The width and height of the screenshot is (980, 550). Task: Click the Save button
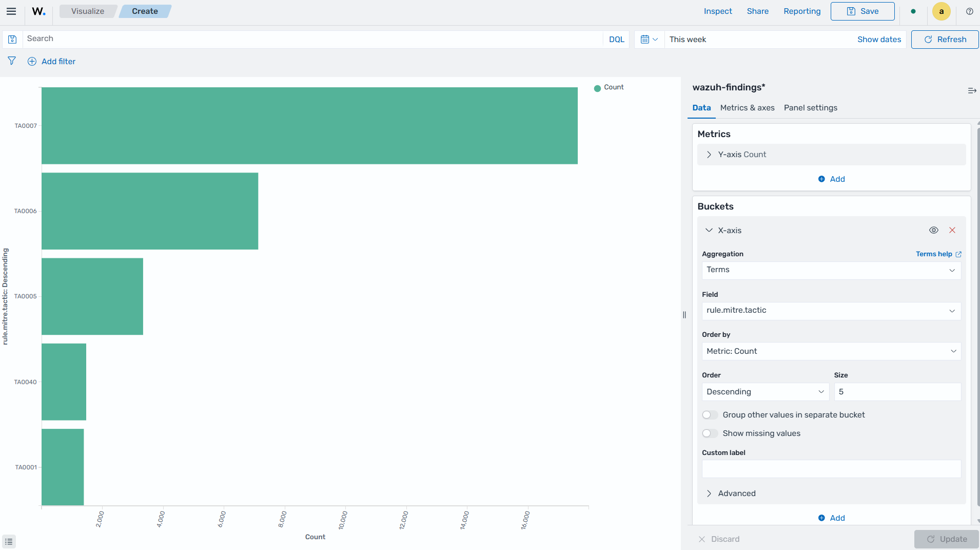point(862,11)
